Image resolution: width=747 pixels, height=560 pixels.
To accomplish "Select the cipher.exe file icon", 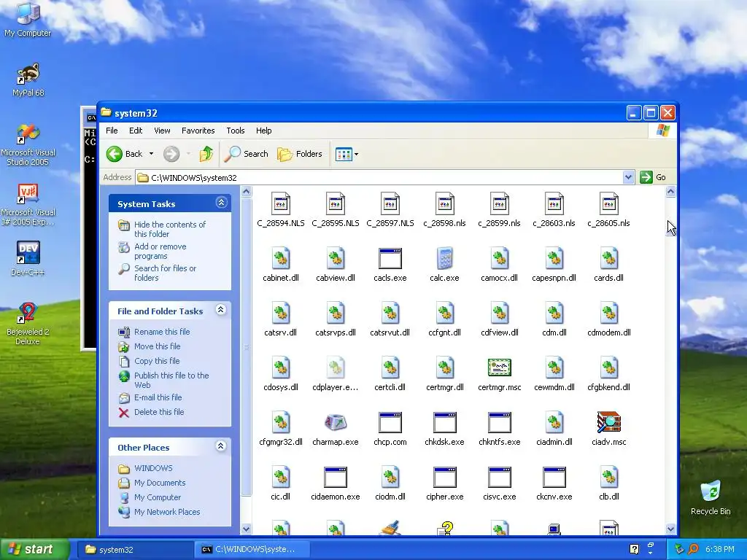I will pyautogui.click(x=444, y=478).
